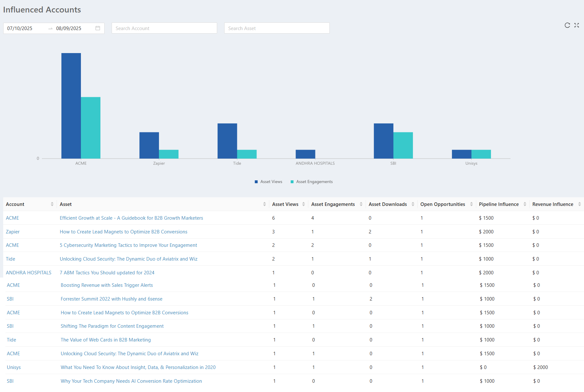The width and height of the screenshot is (584, 392).
Task: Sort by Open Opportunities column arrows
Action: point(471,204)
